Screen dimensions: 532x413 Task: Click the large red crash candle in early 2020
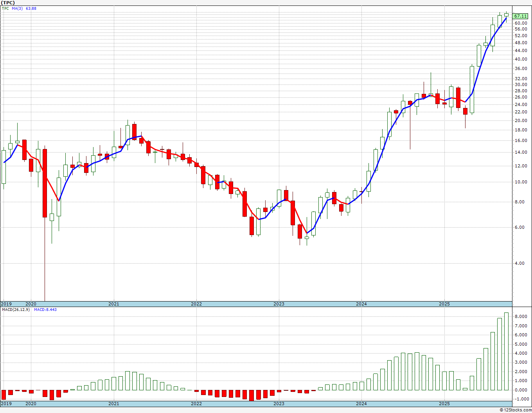[45, 183]
